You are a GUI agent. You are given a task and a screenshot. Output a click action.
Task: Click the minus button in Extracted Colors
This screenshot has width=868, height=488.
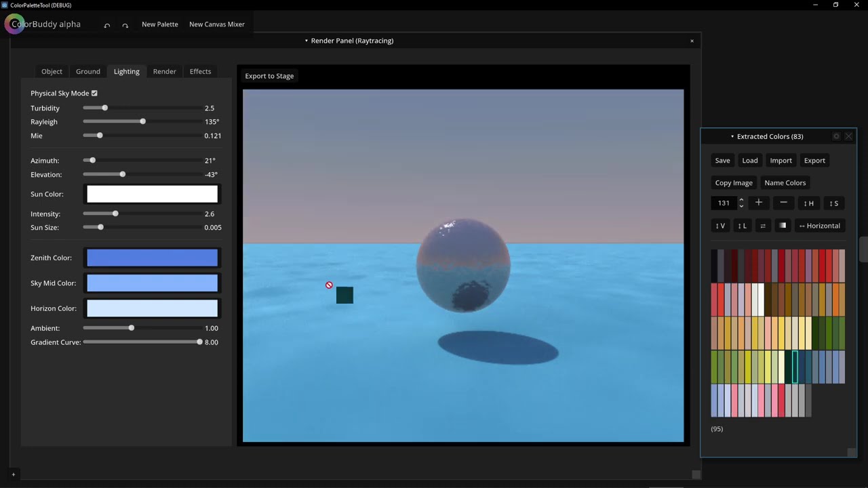(783, 203)
